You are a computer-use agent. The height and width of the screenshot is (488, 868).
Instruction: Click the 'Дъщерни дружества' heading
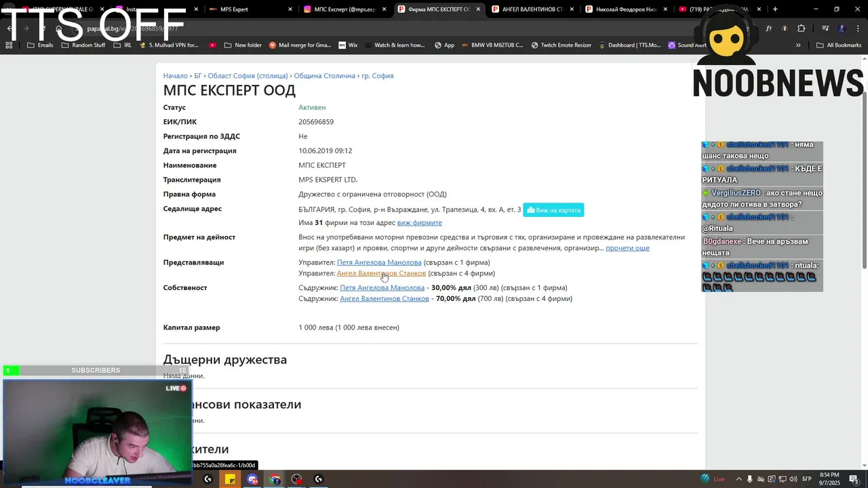pyautogui.click(x=225, y=360)
